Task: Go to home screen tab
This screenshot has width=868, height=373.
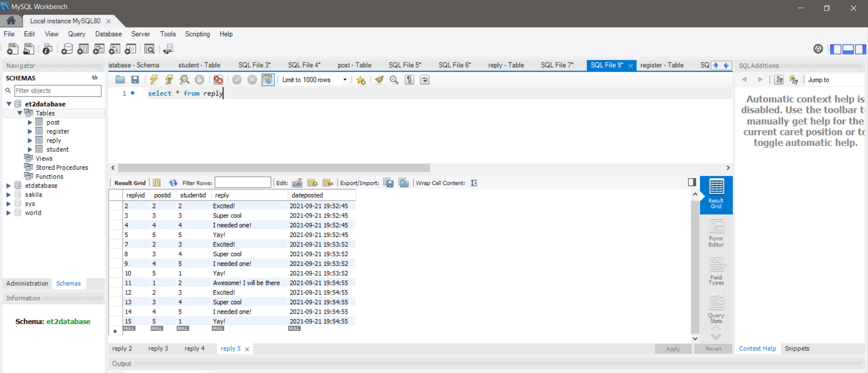Action: coord(11,21)
